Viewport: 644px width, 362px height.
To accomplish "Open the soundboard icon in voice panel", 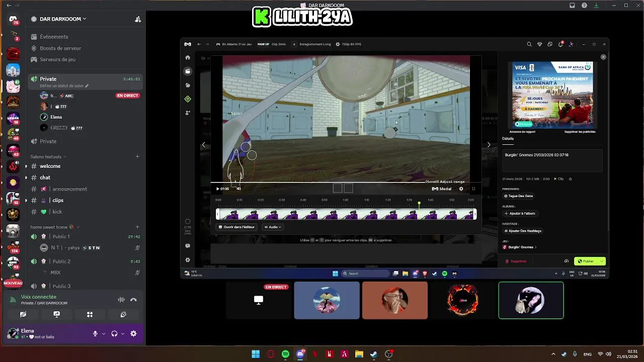I will pyautogui.click(x=123, y=314).
